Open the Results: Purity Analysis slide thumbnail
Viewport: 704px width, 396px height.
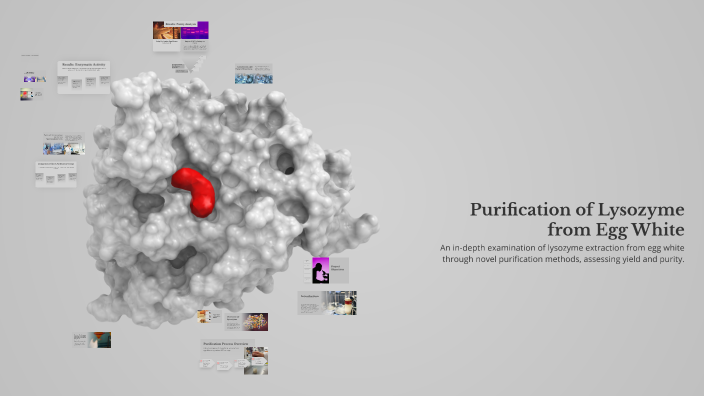tap(180, 36)
